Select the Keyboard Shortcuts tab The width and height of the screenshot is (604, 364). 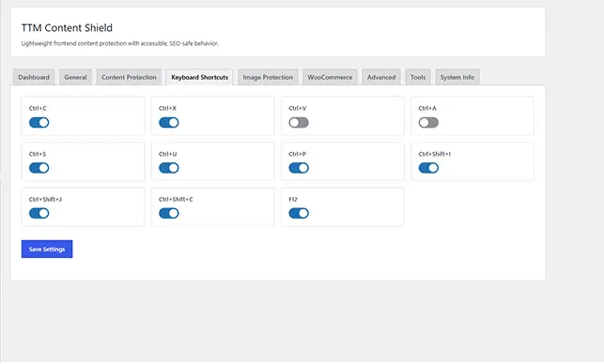tap(199, 77)
